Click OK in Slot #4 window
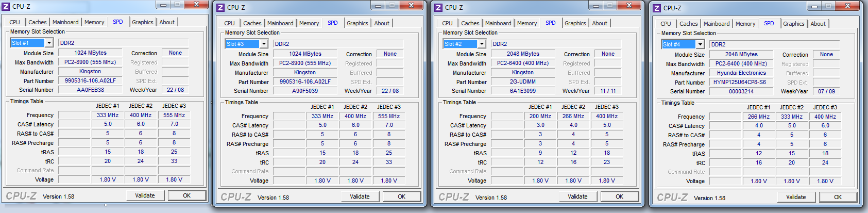The image size is (868, 213). tap(838, 197)
